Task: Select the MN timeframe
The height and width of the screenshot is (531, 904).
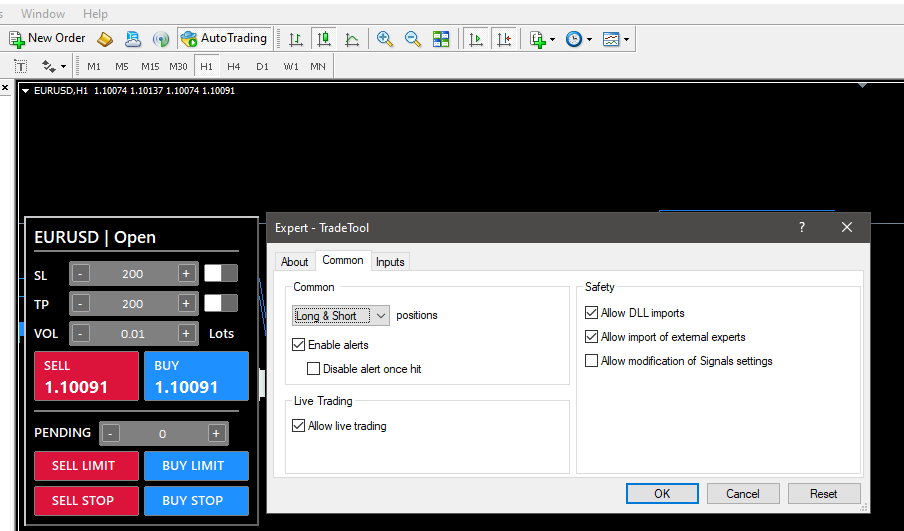Action: click(x=318, y=66)
